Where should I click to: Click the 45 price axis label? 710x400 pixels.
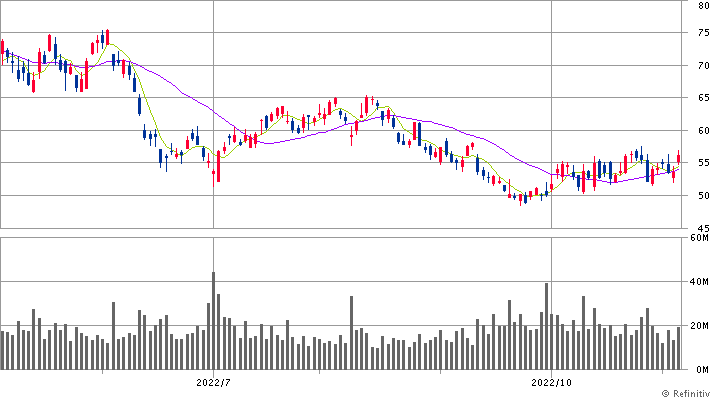click(x=703, y=227)
